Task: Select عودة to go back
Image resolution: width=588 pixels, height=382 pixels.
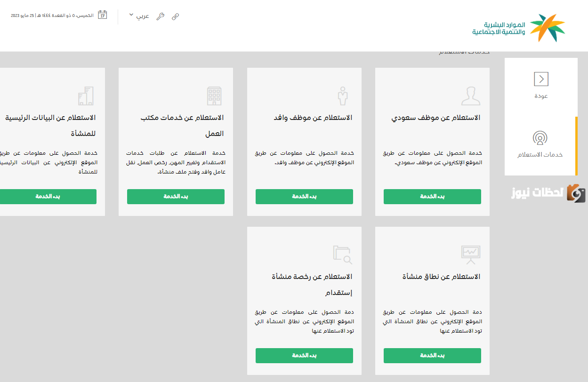Action: (x=540, y=96)
